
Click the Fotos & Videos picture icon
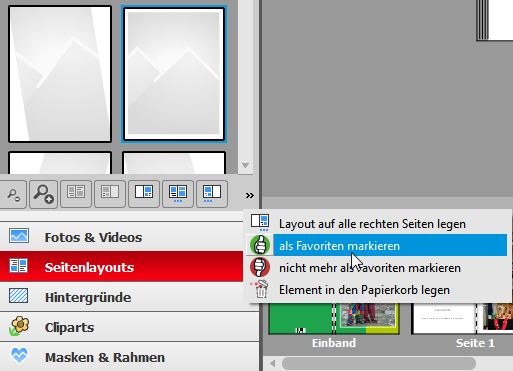tap(19, 236)
